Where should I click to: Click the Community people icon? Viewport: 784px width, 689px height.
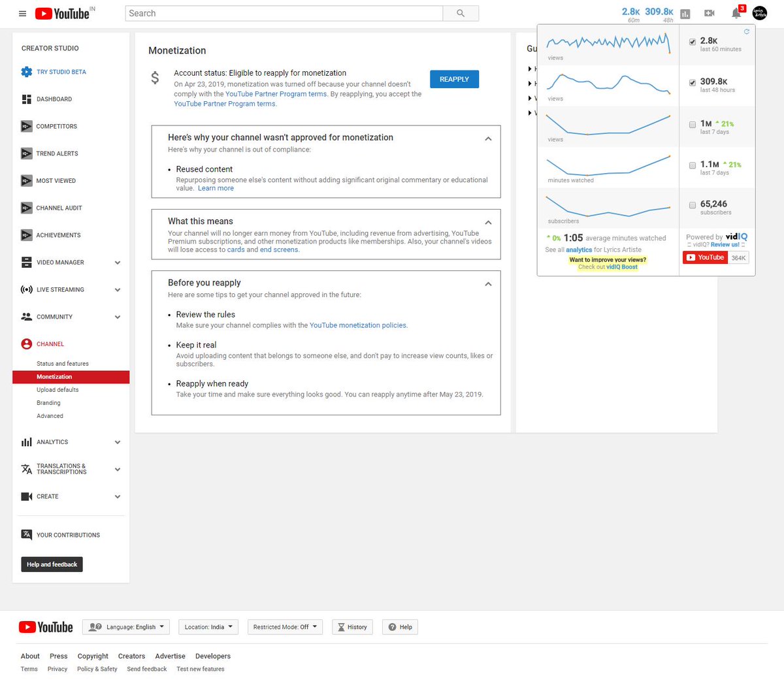[x=27, y=317]
